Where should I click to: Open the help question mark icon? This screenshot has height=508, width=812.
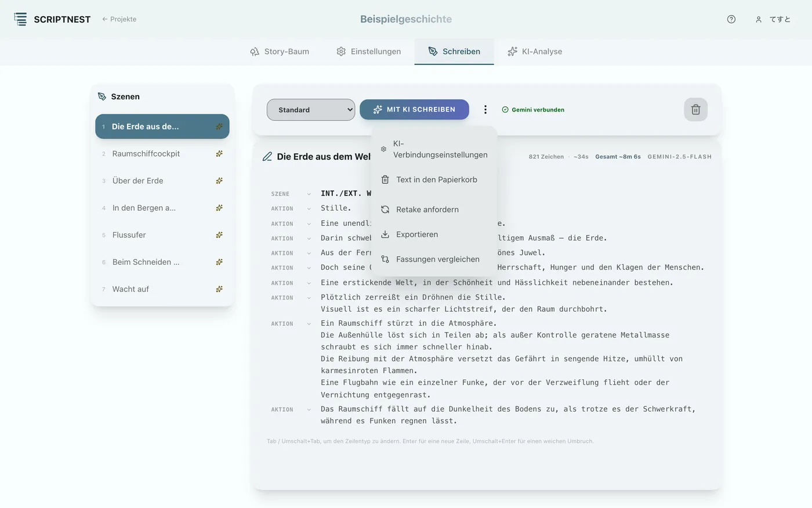(731, 19)
